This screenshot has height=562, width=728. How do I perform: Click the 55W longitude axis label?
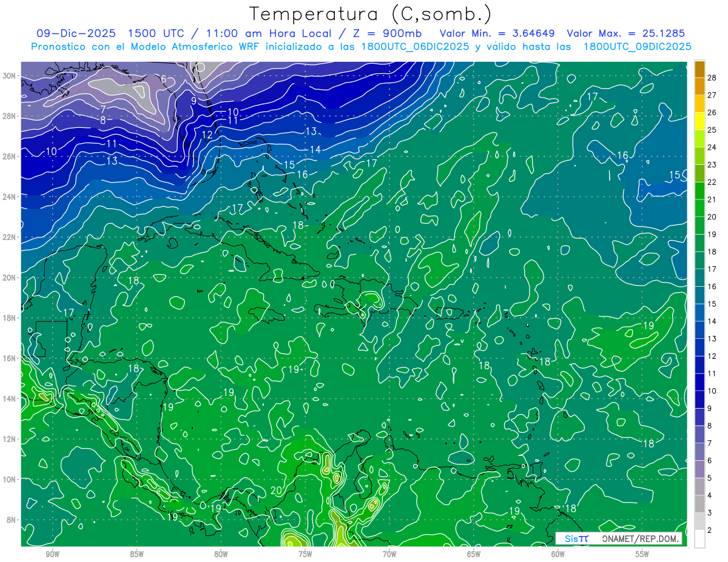click(x=642, y=554)
